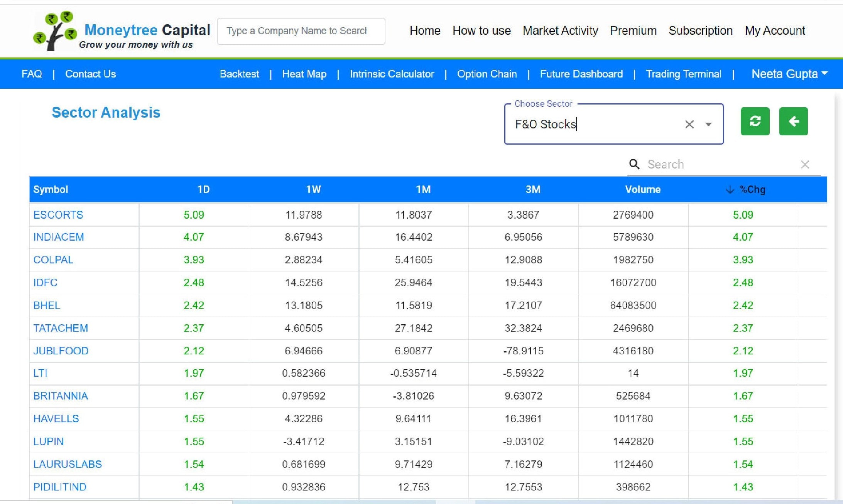Open the Heat Map page
This screenshot has height=504, width=843.
click(x=304, y=74)
